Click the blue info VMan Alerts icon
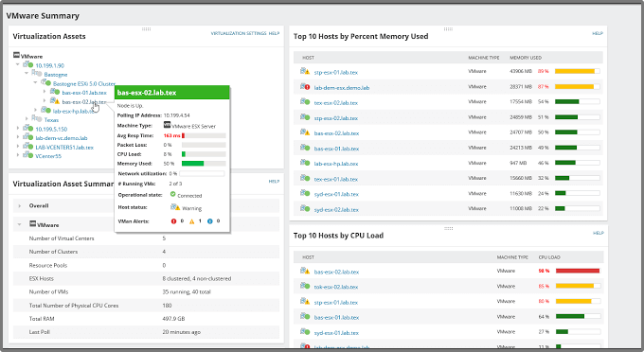The width and height of the screenshot is (644, 352). click(210, 221)
